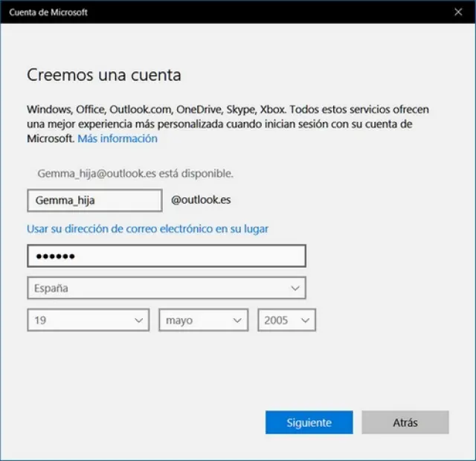Use your own email address link instead
The image size is (476, 461).
[147, 229]
